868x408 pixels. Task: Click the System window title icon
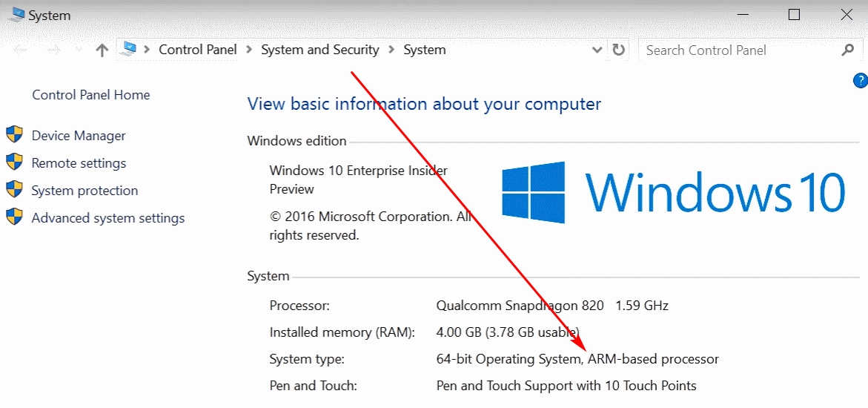coord(15,15)
